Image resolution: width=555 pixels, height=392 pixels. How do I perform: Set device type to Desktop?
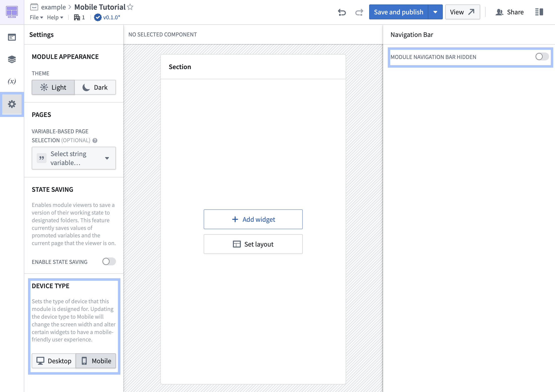click(x=54, y=361)
